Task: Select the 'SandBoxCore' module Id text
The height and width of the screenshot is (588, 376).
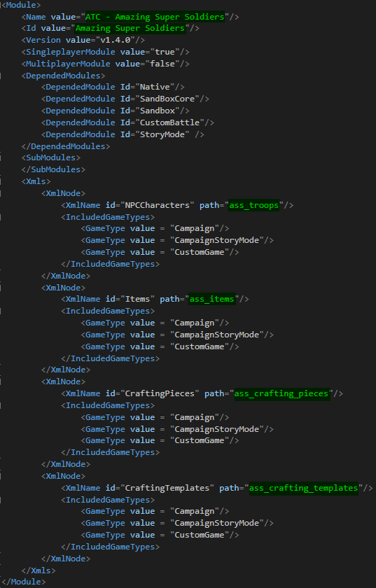Action: tap(167, 99)
